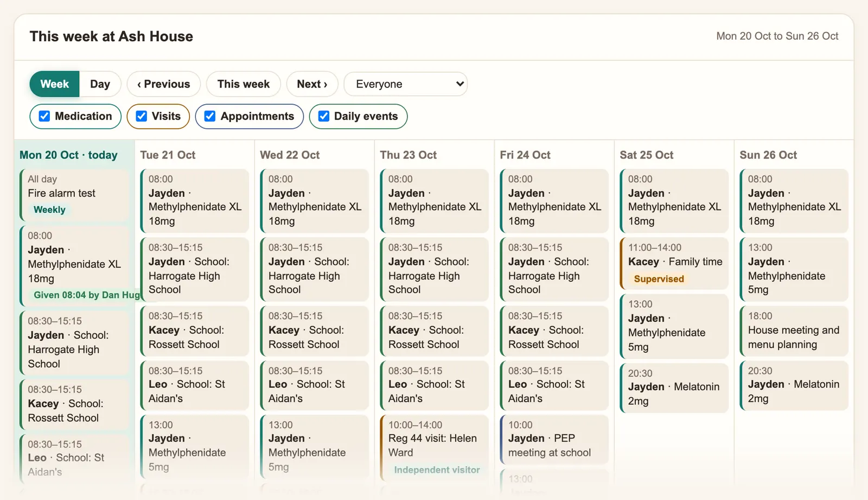Open Friday Kacey School Rossett School event
This screenshot has height=500, width=868.
[x=554, y=331]
